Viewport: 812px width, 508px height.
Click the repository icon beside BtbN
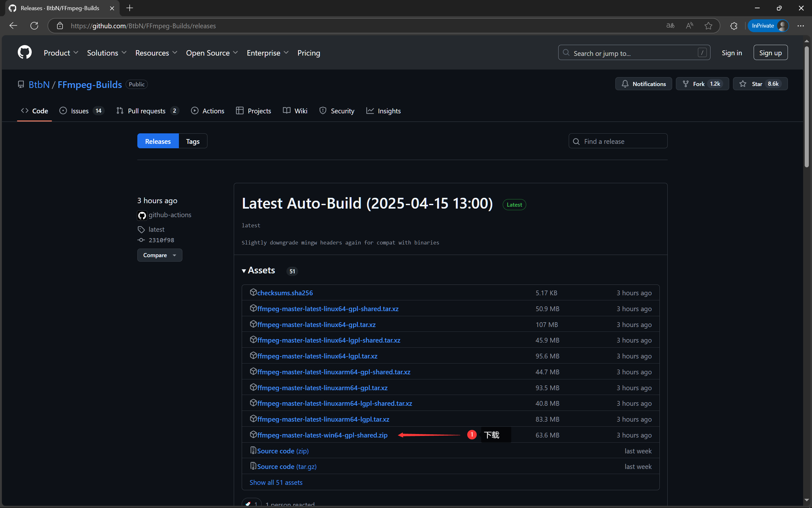click(21, 84)
